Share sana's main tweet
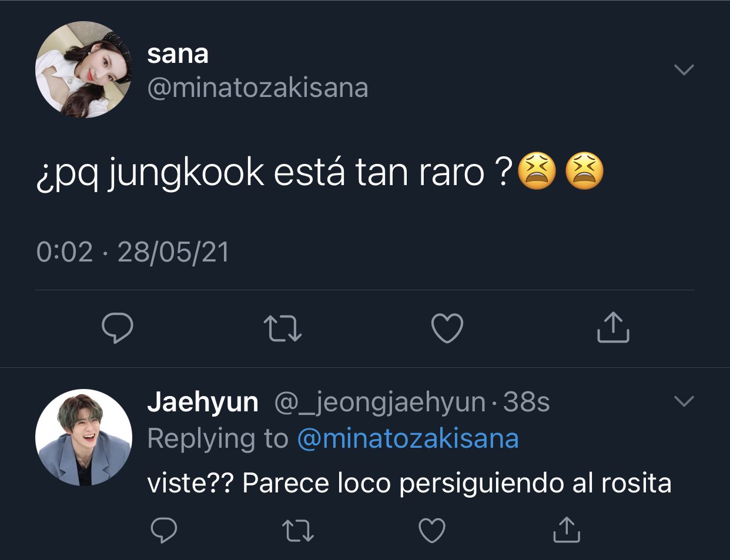 click(x=613, y=327)
